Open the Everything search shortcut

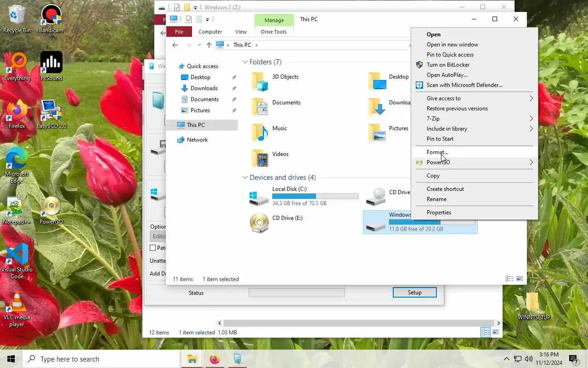tap(17, 67)
